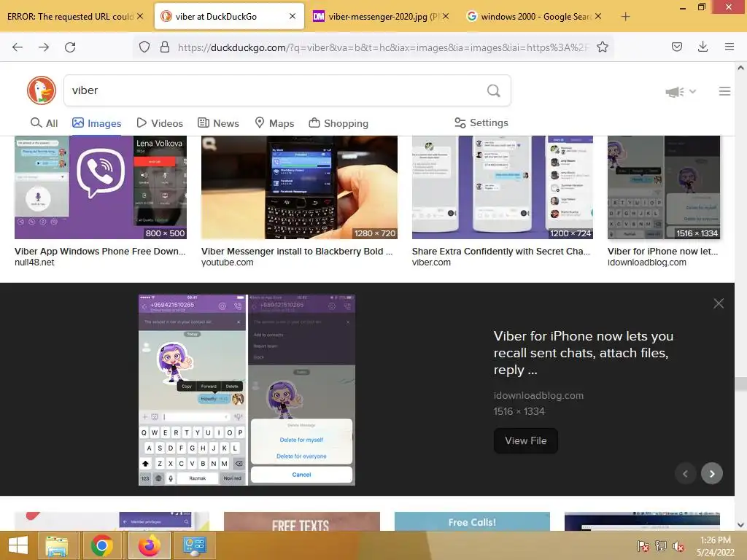Image resolution: width=747 pixels, height=560 pixels.
Task: Click the page scrollbar down arrow
Action: pos(740,525)
